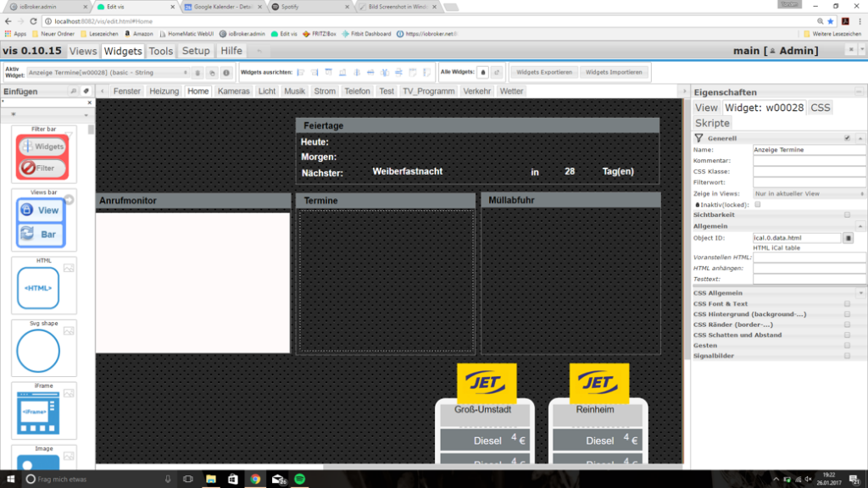Switch to the Heizung view tab
868x488 pixels.
(164, 91)
